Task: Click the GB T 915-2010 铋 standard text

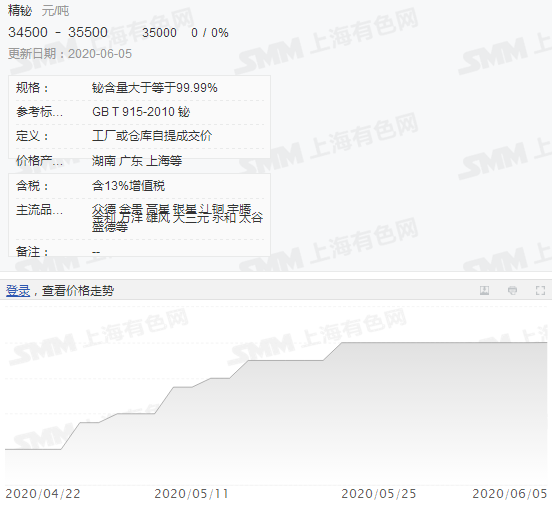Action: pos(141,112)
